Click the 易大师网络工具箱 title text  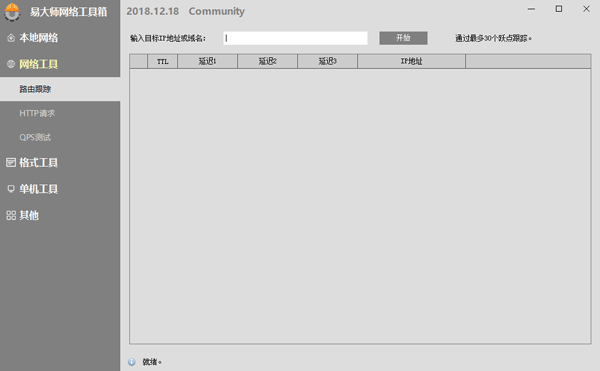tap(69, 12)
